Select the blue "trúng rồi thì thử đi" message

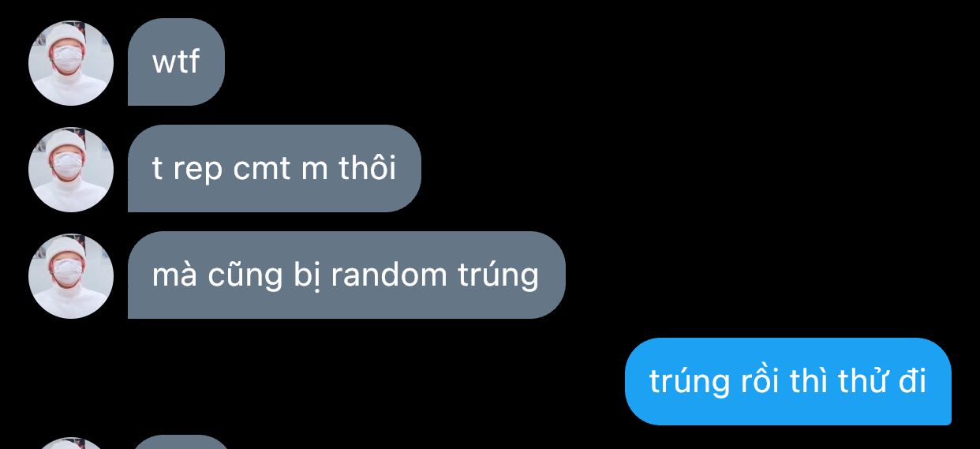click(787, 381)
